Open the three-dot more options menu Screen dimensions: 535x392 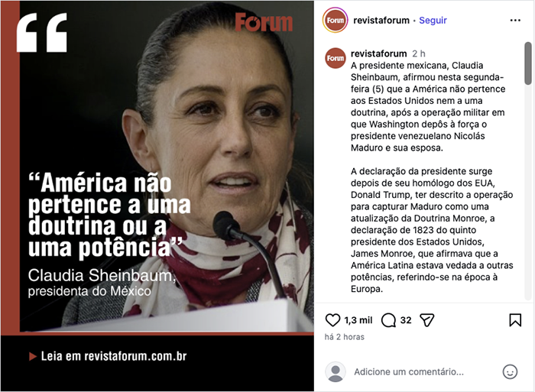click(x=515, y=21)
